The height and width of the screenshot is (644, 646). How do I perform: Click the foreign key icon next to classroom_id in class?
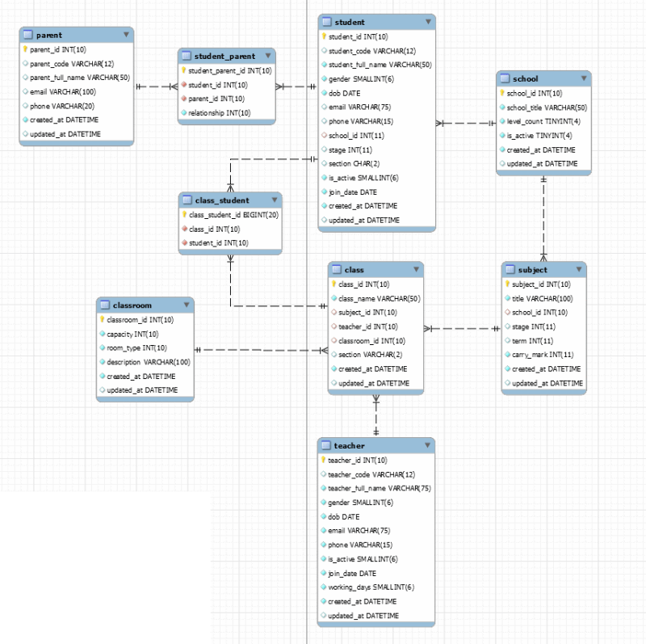pos(336,340)
